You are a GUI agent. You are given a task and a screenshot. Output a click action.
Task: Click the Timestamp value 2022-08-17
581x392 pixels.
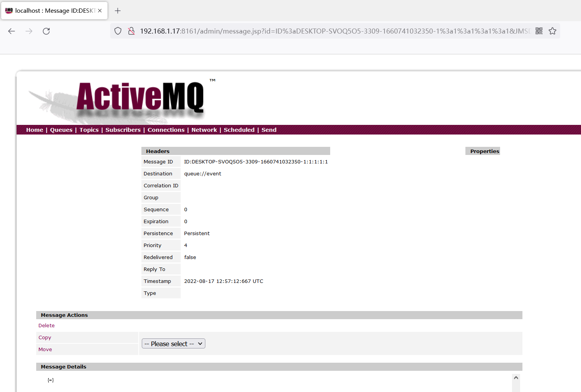(223, 281)
